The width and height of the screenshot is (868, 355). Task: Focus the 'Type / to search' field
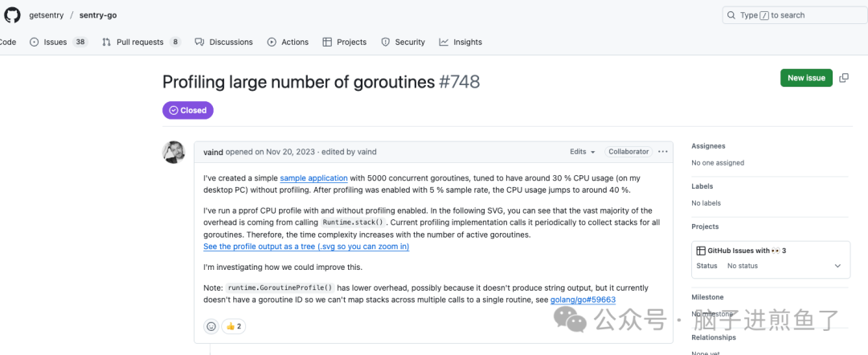click(795, 15)
